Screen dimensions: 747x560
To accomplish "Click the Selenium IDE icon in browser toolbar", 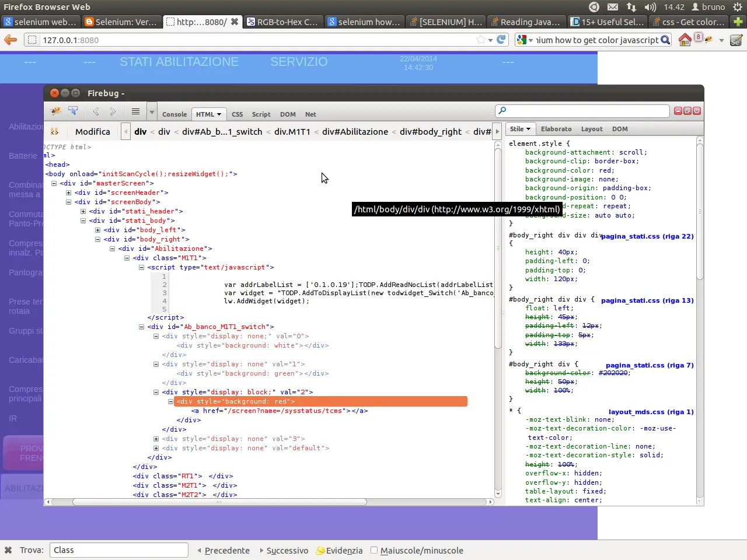I will point(736,40).
